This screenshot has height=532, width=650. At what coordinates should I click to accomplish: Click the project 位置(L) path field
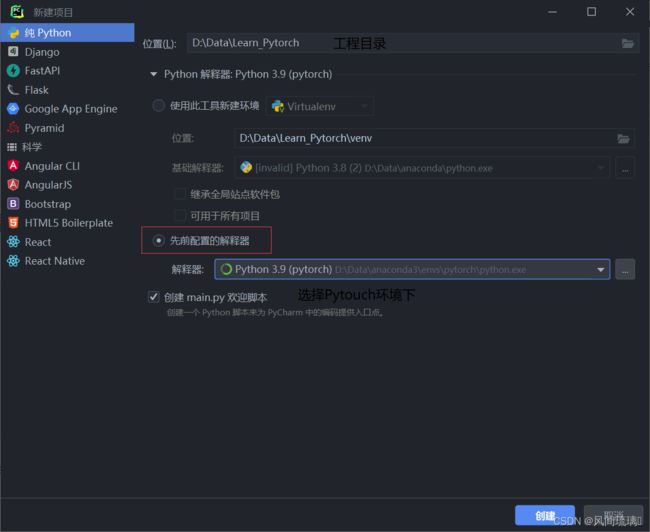click(x=413, y=43)
